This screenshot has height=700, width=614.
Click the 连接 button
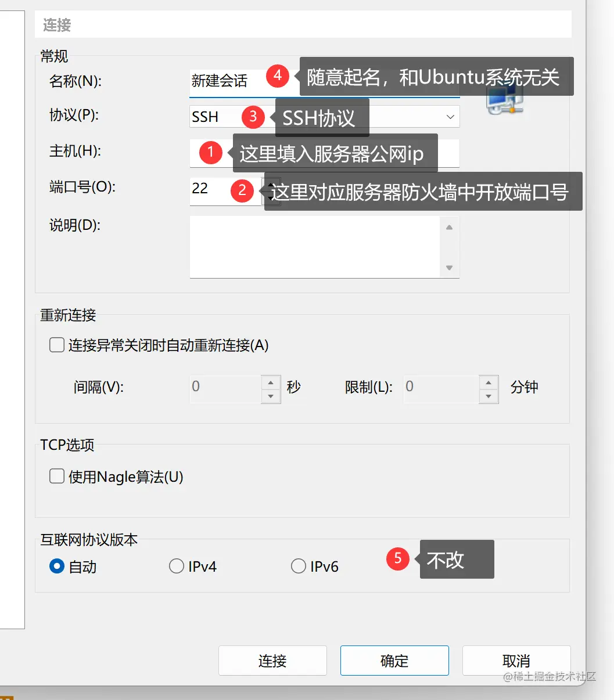272,661
